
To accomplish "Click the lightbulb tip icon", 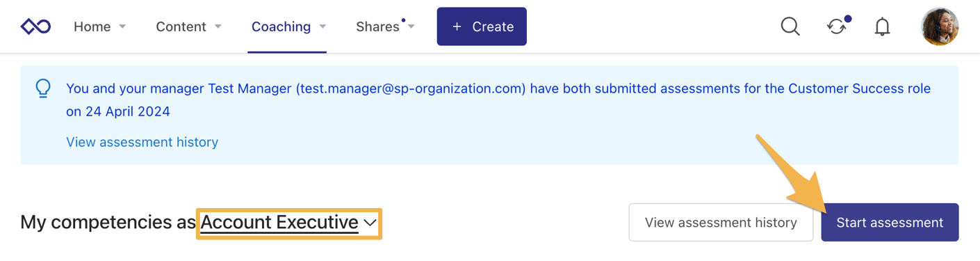I will pos(43,88).
